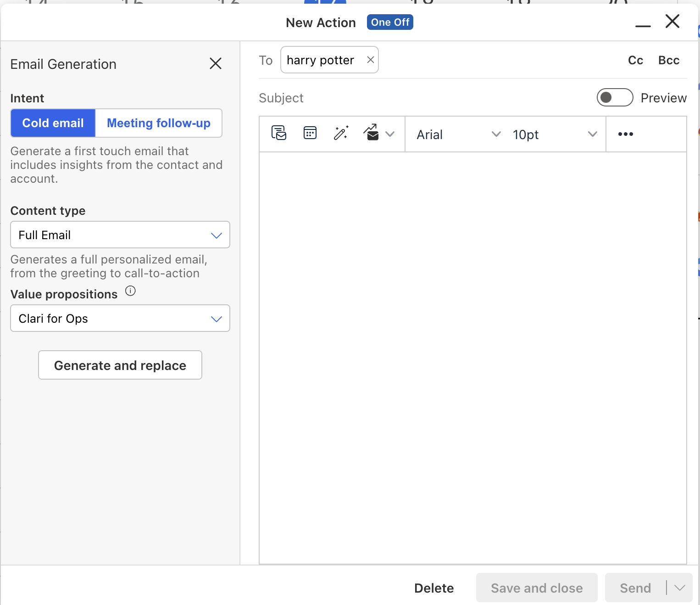The width and height of the screenshot is (700, 605).
Task: Click the email tracking chart-envelope icon
Action: point(372,133)
